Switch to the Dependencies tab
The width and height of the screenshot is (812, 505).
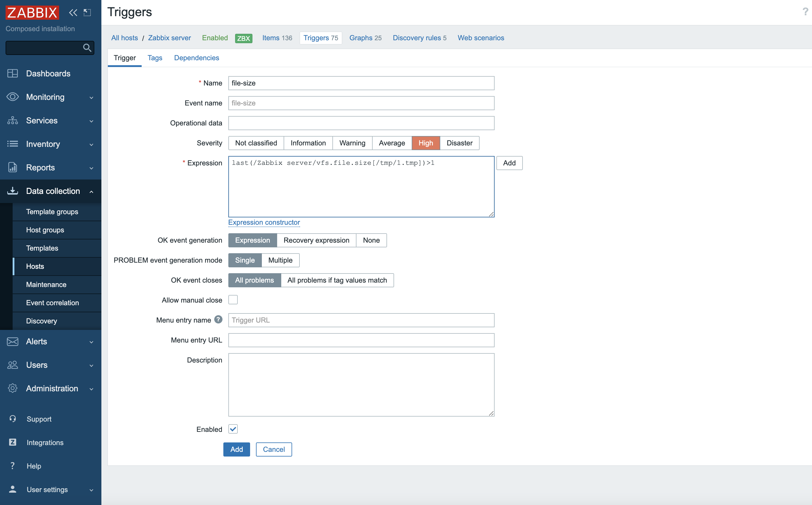pyautogui.click(x=196, y=58)
